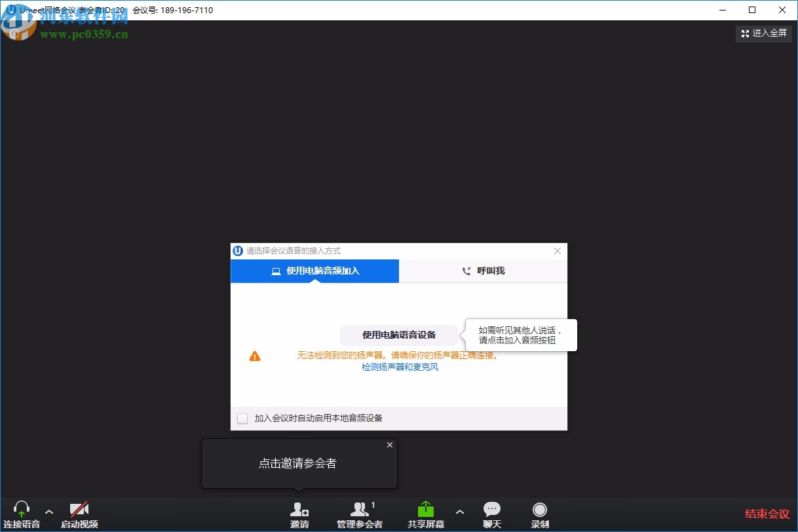
Task: Open 检测扬声器和麦克风 speaker test link
Action: pos(399,367)
